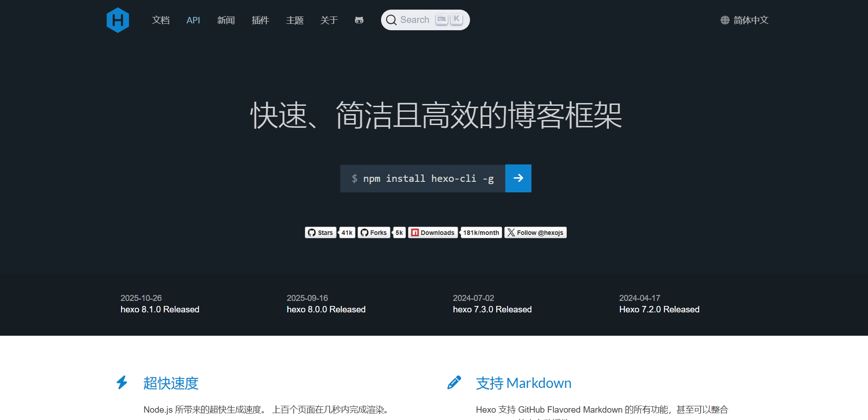The width and height of the screenshot is (868, 420).
Task: Click the Hexo hexagon logo
Action: click(x=118, y=20)
